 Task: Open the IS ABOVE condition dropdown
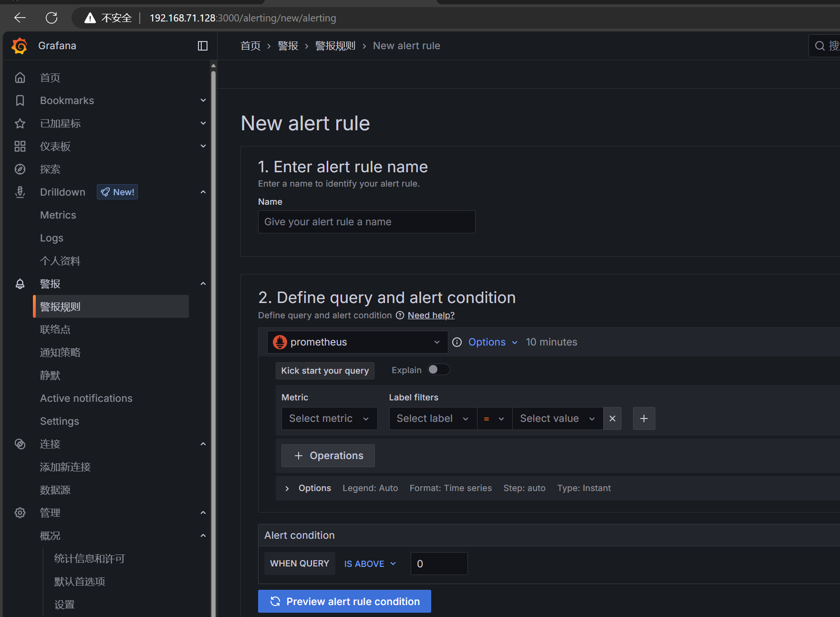[370, 564]
